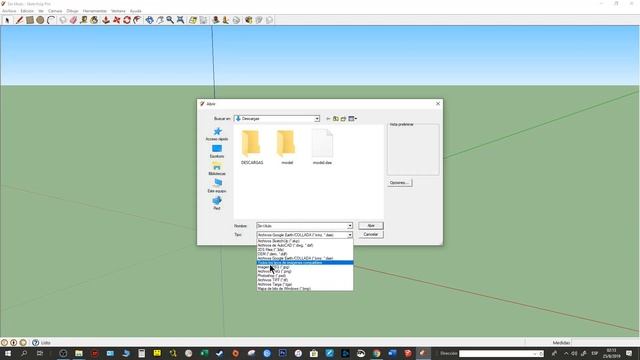Select the model.dae file
The width and height of the screenshot is (640, 360).
click(322, 147)
